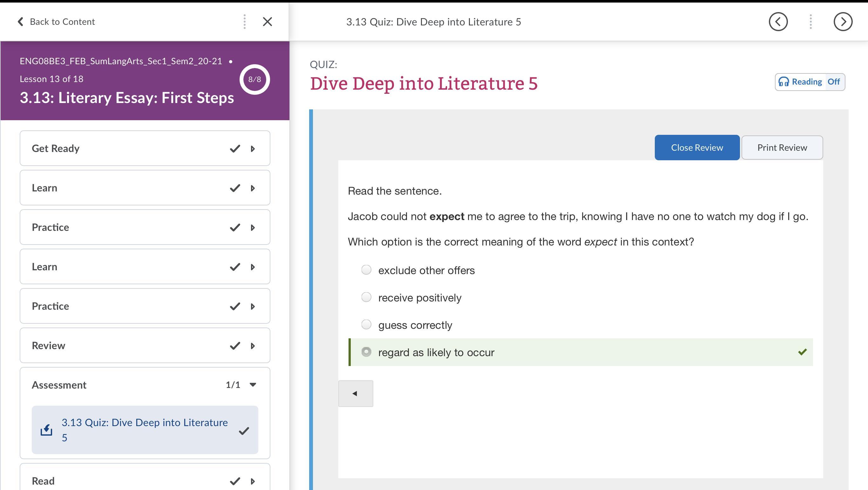
Task: Click the Close Review button
Action: pyautogui.click(x=697, y=148)
